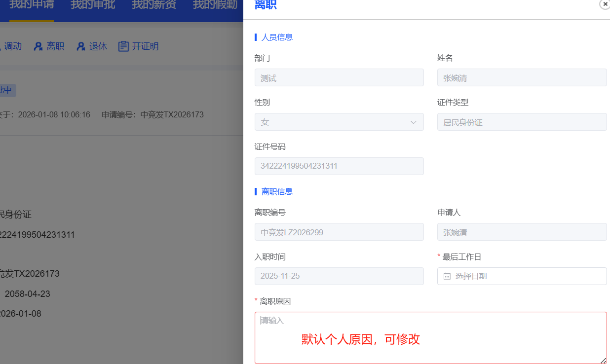
Task: Click the resize handle of 离职原因 textarea
Action: [603, 361]
